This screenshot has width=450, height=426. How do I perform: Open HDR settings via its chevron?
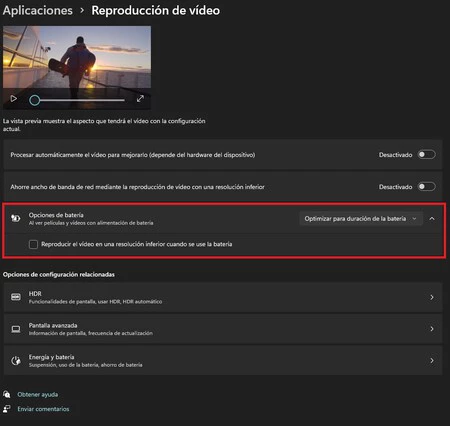pyautogui.click(x=432, y=297)
